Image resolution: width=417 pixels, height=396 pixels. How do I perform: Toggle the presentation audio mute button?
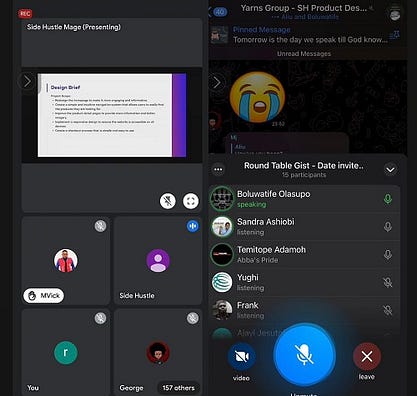click(x=168, y=201)
